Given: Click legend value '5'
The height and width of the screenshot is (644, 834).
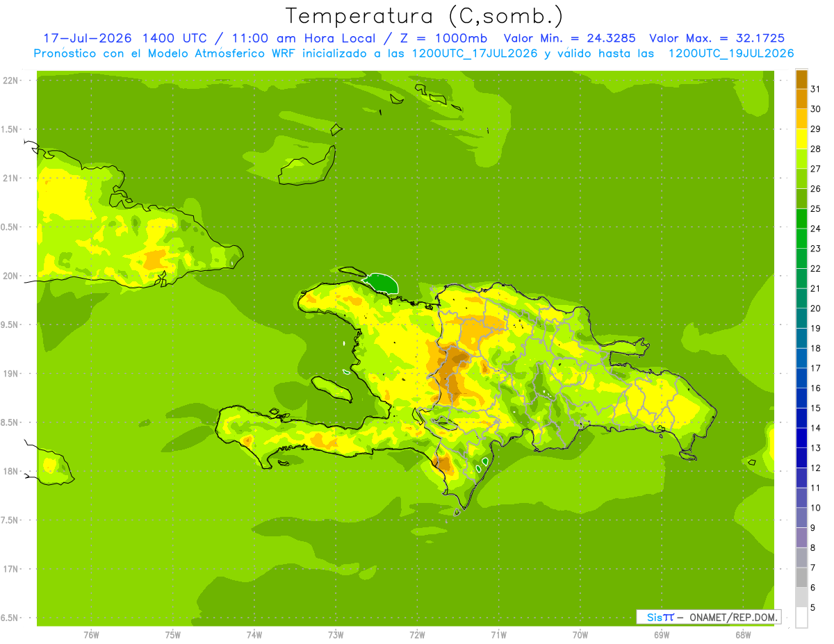Looking at the screenshot, I should click(x=813, y=608).
